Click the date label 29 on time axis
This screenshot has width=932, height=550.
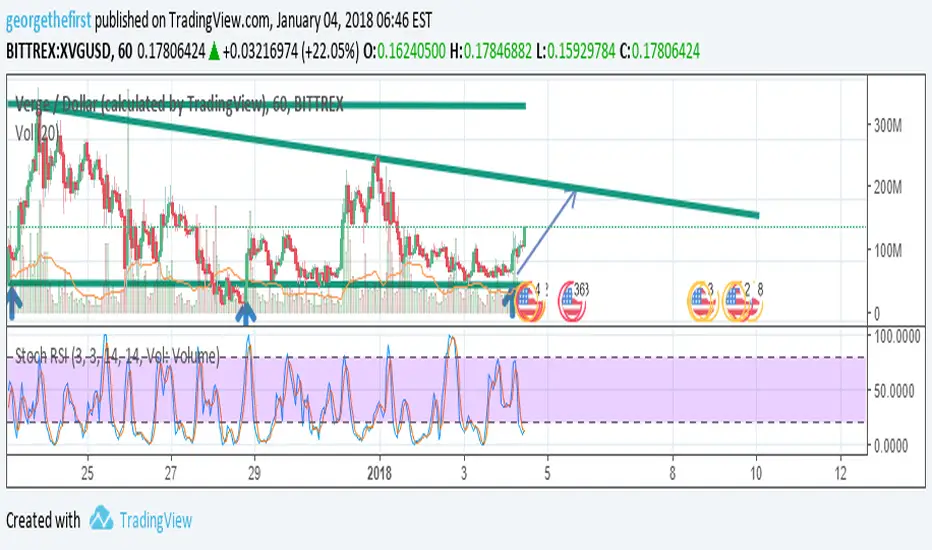click(x=254, y=473)
